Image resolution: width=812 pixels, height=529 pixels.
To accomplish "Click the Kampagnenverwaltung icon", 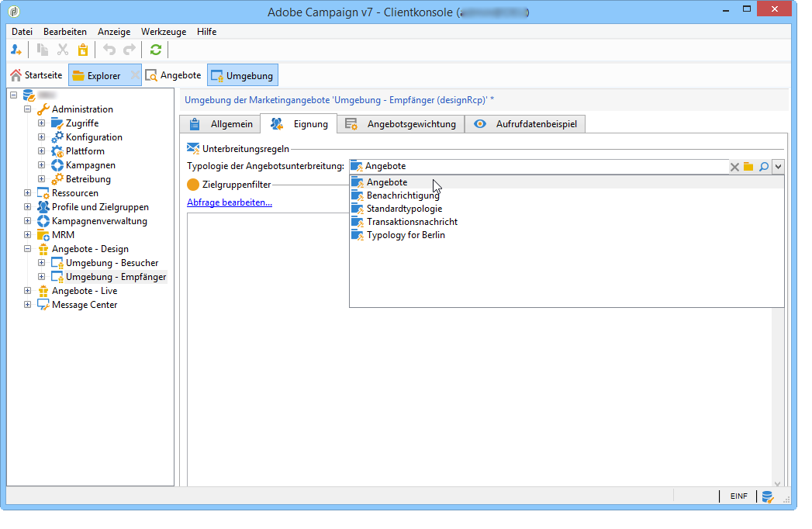I will click(x=43, y=221).
